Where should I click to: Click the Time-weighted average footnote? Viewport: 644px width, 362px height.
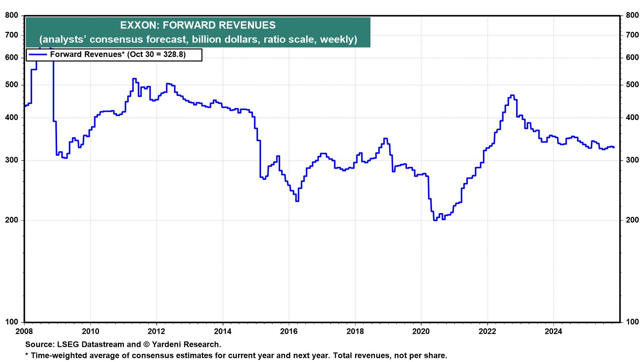236,356
